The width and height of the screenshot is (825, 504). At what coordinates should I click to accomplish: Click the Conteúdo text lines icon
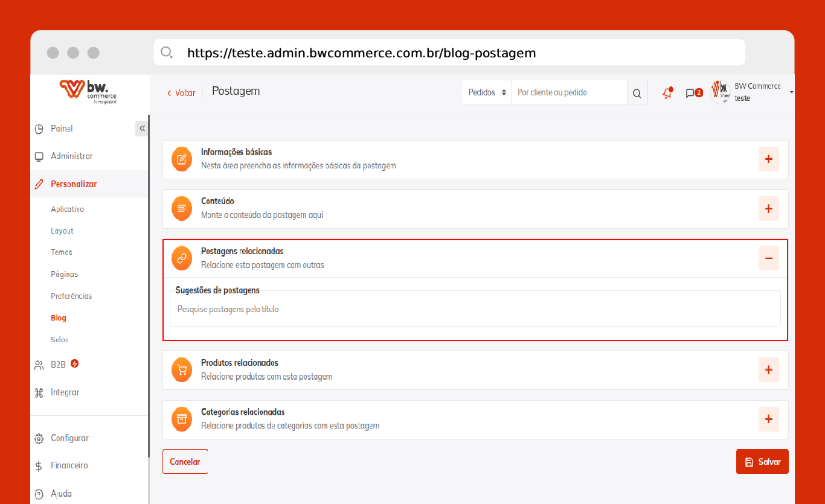pyautogui.click(x=182, y=208)
